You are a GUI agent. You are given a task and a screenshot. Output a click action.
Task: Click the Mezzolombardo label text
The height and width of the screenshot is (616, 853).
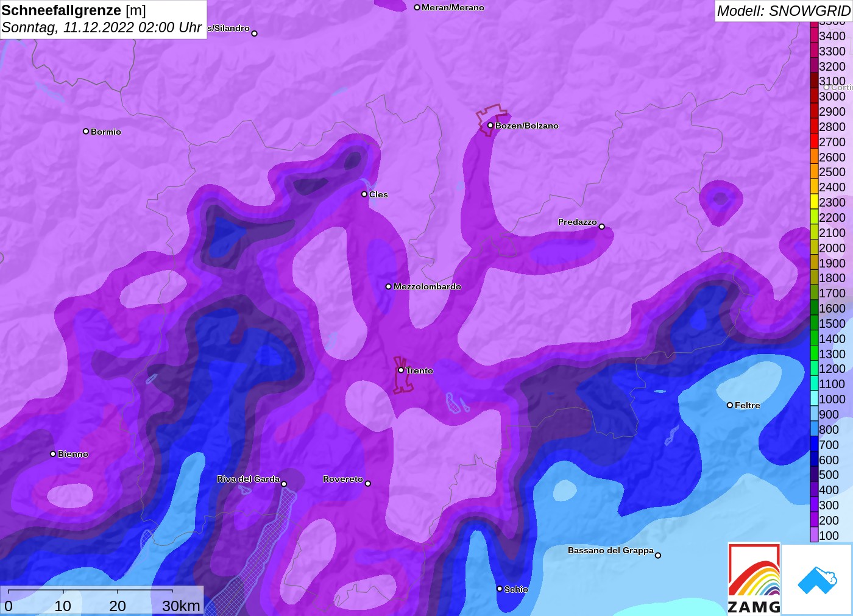[x=427, y=286]
